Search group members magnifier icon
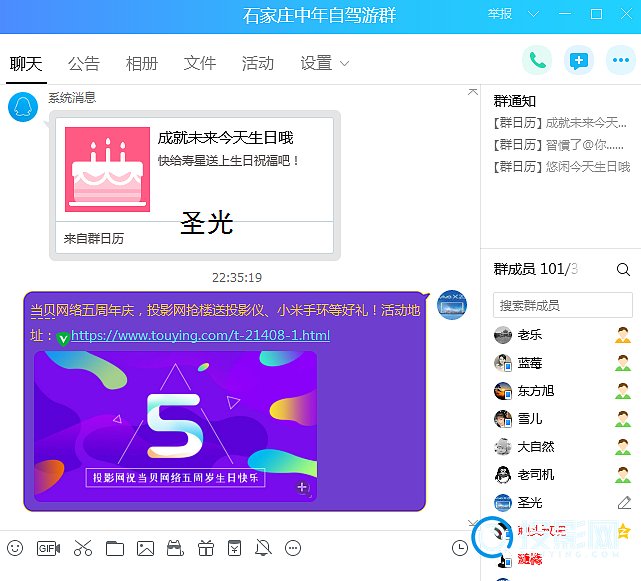 point(623,269)
